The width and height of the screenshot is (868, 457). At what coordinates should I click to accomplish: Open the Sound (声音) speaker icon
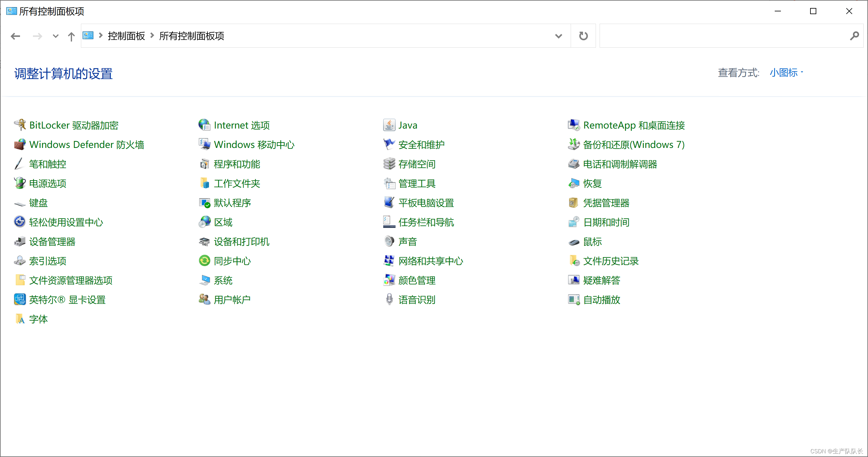(x=389, y=241)
